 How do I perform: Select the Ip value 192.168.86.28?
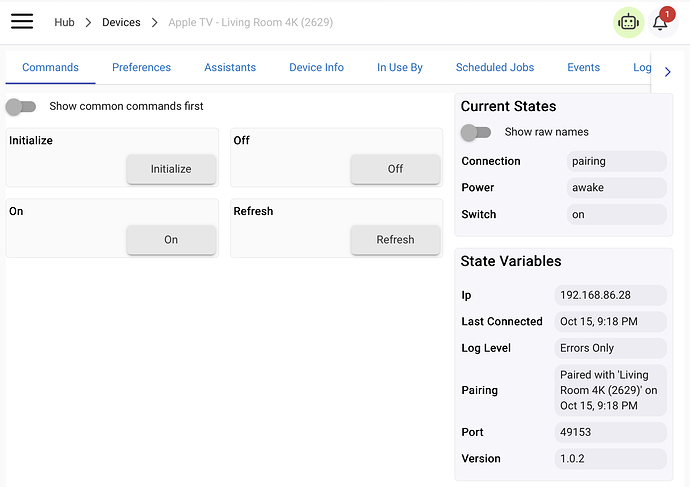610,295
